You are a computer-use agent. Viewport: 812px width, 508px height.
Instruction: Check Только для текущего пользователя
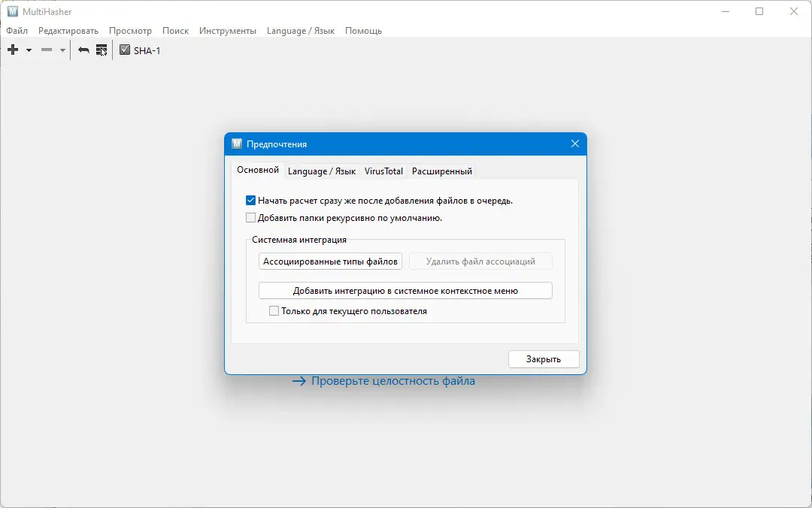[x=274, y=311]
